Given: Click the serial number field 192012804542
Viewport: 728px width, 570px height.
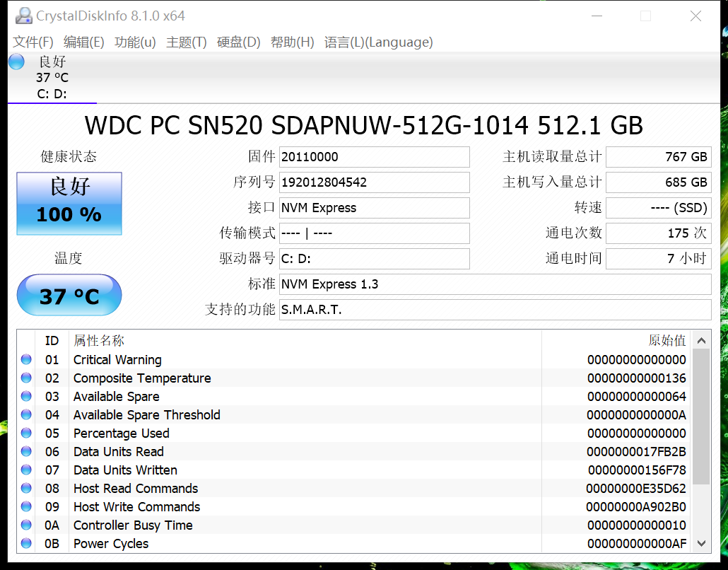Looking at the screenshot, I should [x=374, y=182].
